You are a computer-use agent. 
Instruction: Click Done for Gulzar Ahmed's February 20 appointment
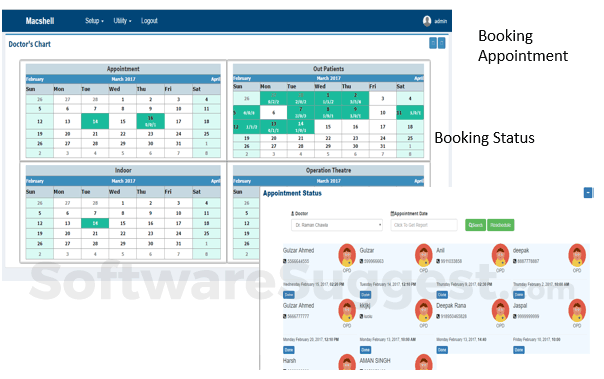click(x=289, y=350)
